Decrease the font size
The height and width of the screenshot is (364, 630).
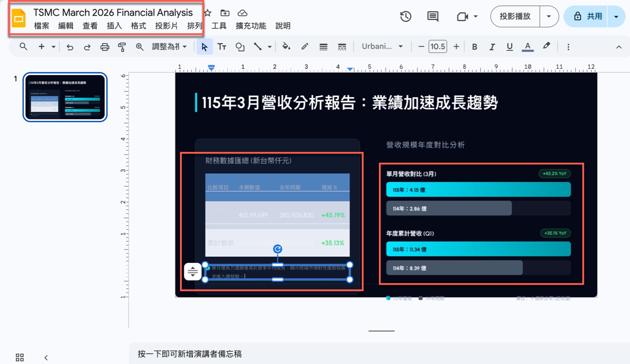(421, 47)
